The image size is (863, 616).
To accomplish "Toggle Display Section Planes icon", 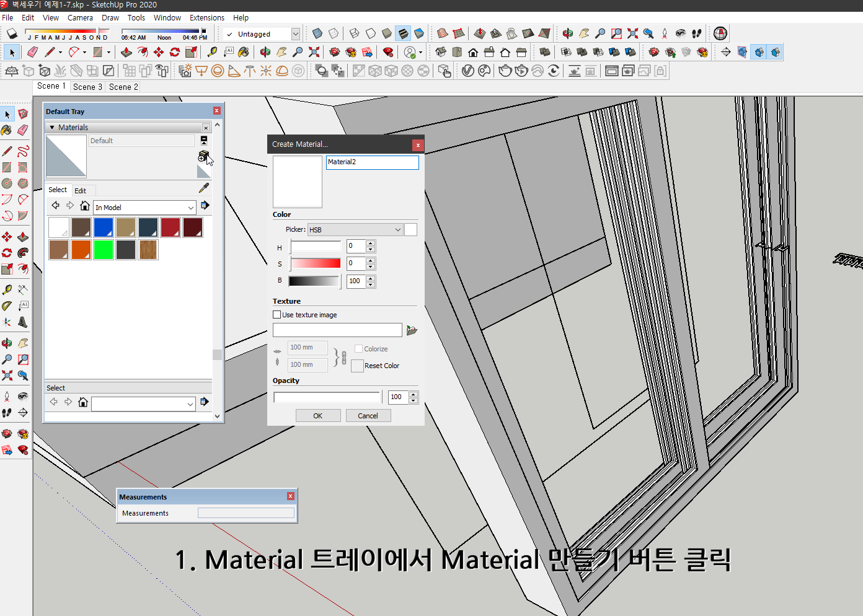I will [x=742, y=52].
